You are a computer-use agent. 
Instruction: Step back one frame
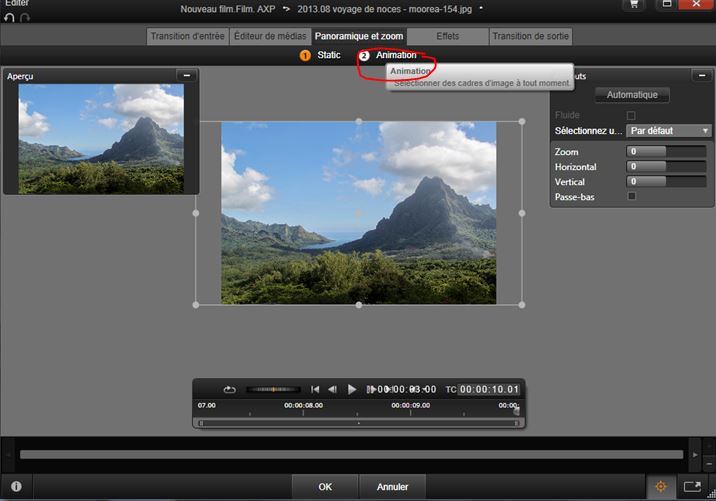[x=333, y=389]
